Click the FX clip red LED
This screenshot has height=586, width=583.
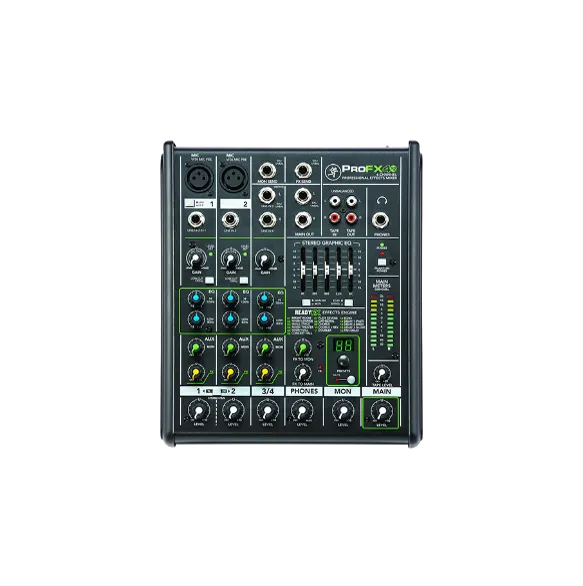pos(320,367)
